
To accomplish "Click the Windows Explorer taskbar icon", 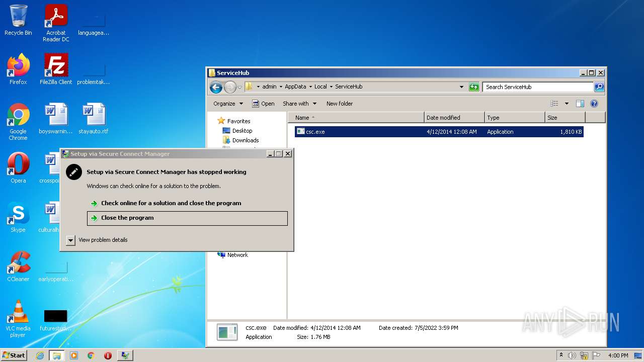I will 57,355.
